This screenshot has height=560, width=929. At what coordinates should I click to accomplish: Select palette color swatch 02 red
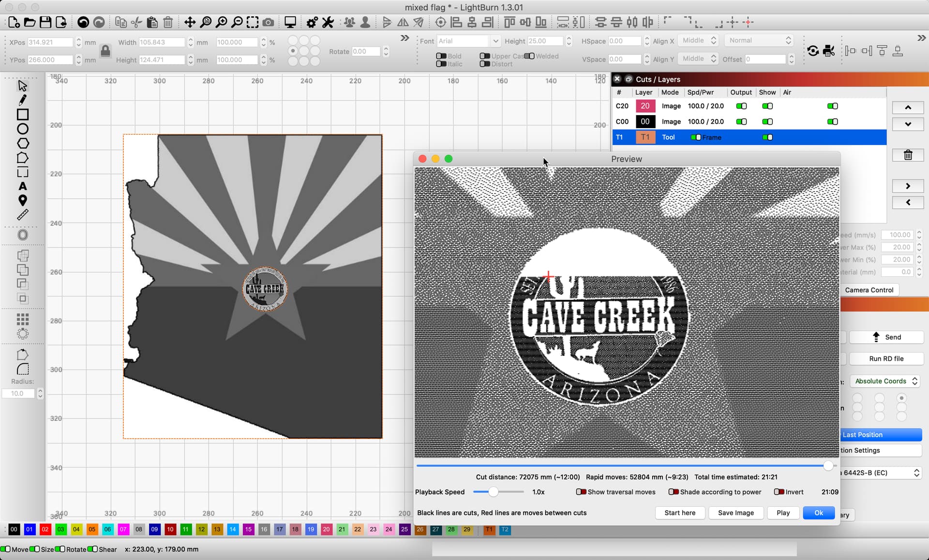pyautogui.click(x=45, y=530)
